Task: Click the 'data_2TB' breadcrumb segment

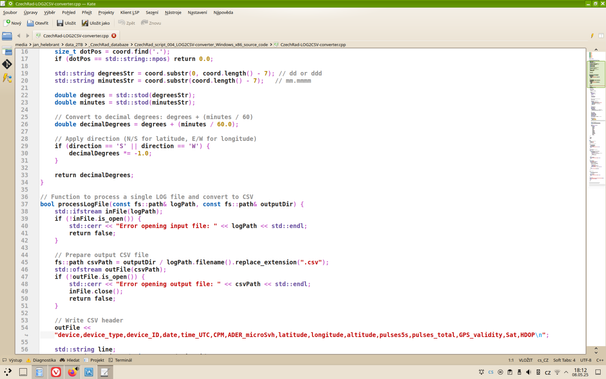Action: (74, 44)
